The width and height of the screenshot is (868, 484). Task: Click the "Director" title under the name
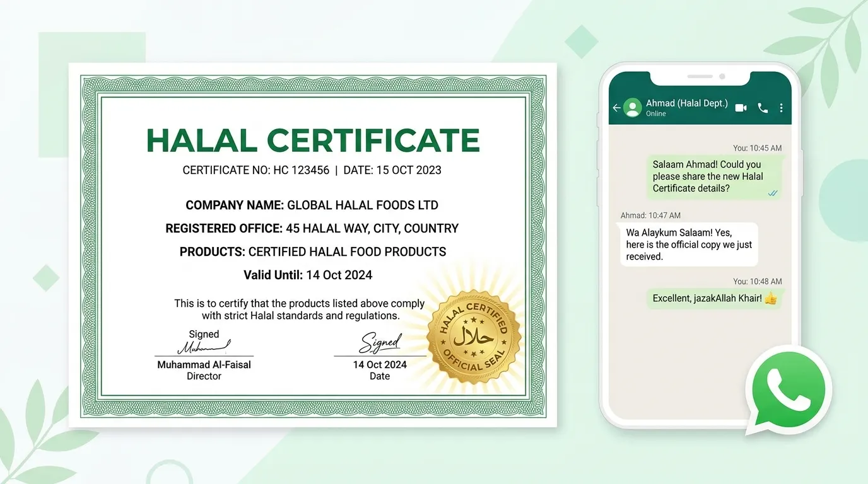204,376
